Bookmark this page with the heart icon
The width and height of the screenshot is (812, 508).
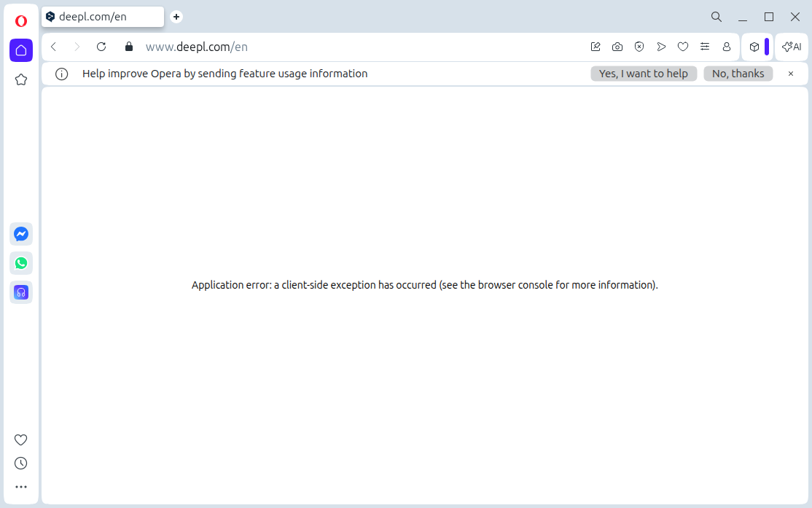point(683,47)
